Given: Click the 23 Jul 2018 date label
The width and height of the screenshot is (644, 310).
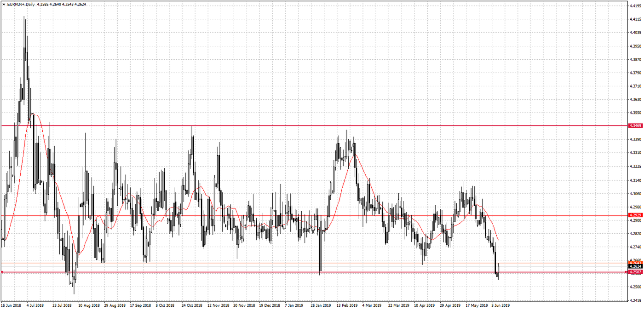Looking at the screenshot, I should tap(63, 305).
